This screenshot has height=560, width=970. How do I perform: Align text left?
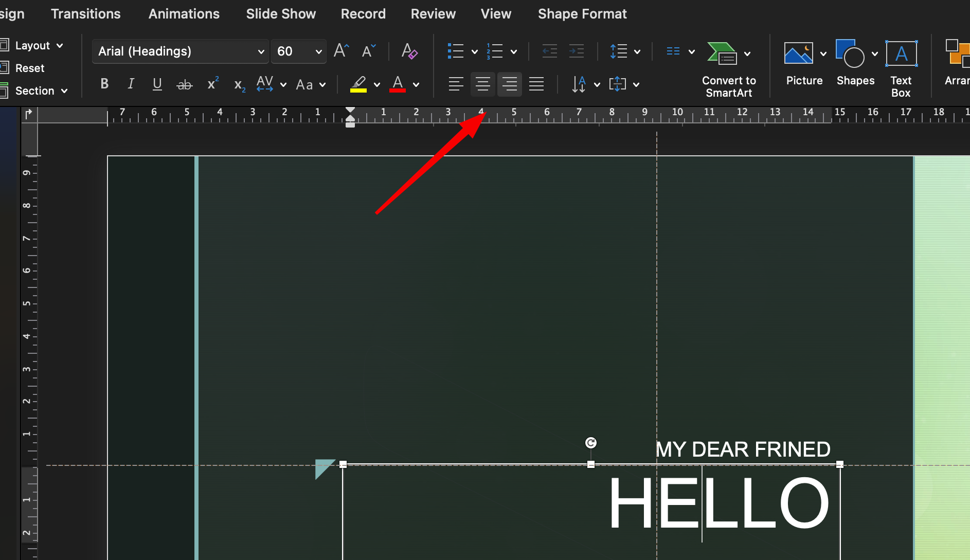[456, 84]
